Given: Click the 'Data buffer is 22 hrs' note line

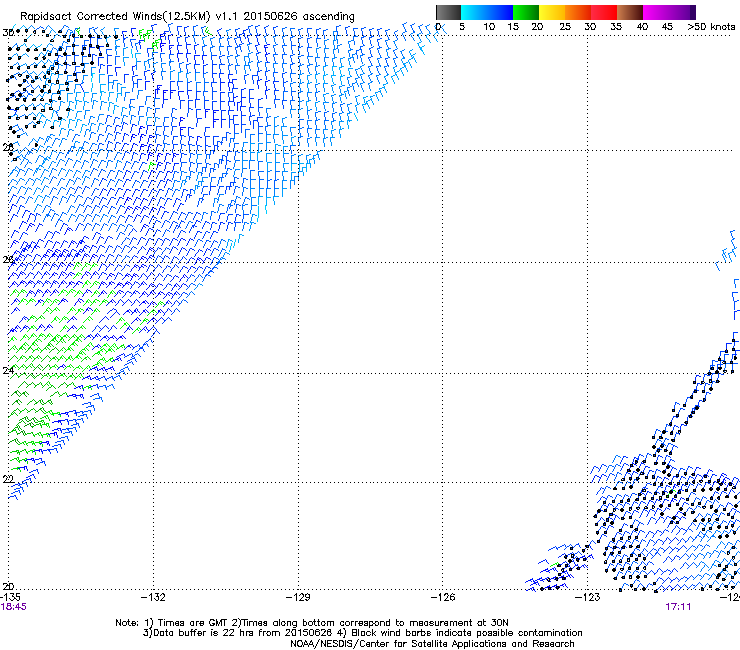Looking at the screenshot, I should (362, 633).
